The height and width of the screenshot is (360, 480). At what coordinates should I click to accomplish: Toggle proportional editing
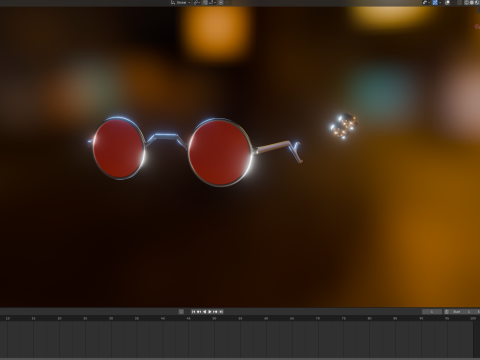(x=221, y=2)
